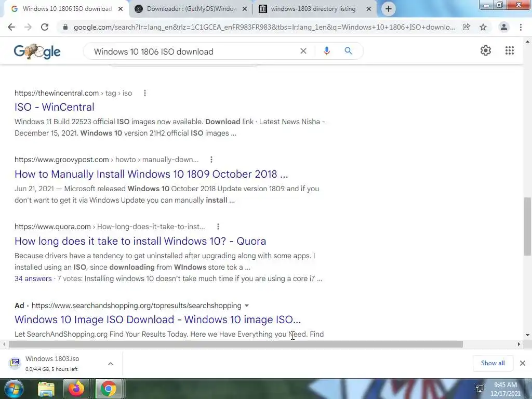Open the Google apps grid
Screen dimensions: 532x399
tap(509, 50)
